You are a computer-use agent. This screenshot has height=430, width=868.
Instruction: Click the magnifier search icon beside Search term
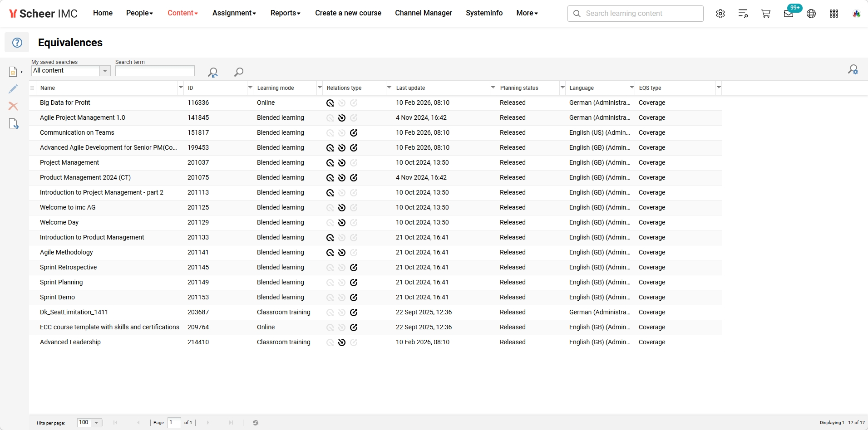coord(239,72)
